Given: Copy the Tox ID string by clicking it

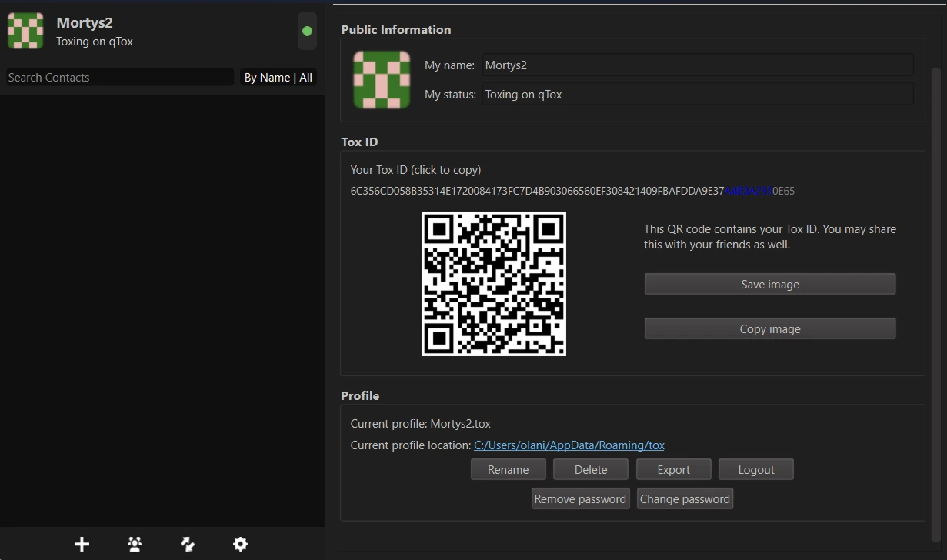Looking at the screenshot, I should coord(572,191).
